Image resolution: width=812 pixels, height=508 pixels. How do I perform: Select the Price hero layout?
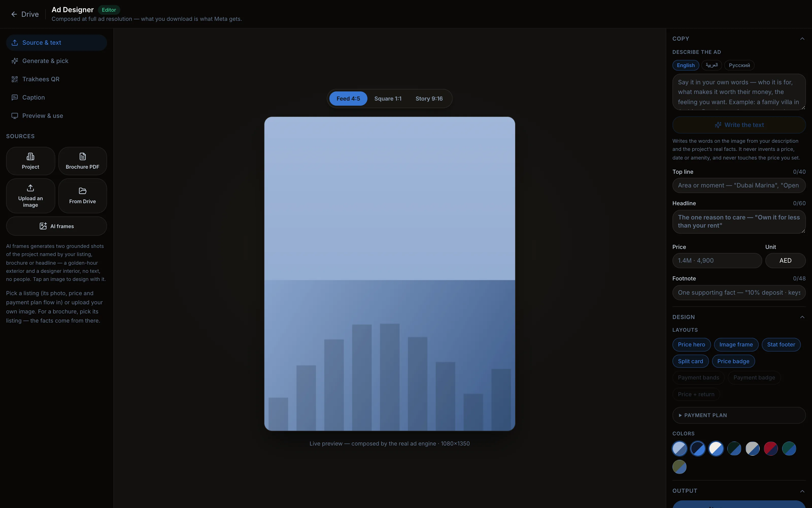[x=691, y=344]
